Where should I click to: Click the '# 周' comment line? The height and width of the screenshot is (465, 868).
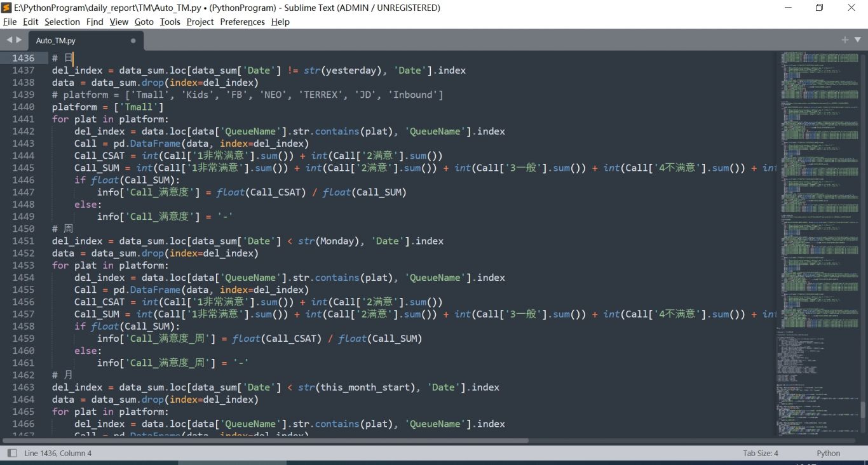62,229
